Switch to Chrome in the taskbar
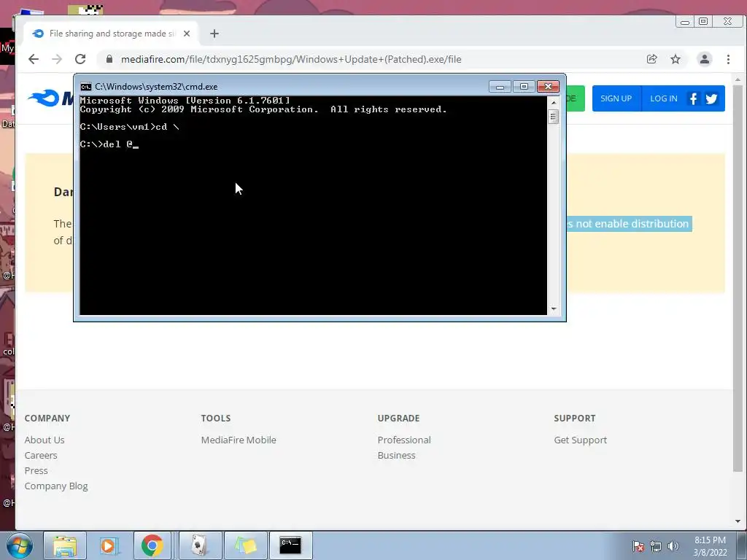Viewport: 747px width, 560px height. point(152,545)
